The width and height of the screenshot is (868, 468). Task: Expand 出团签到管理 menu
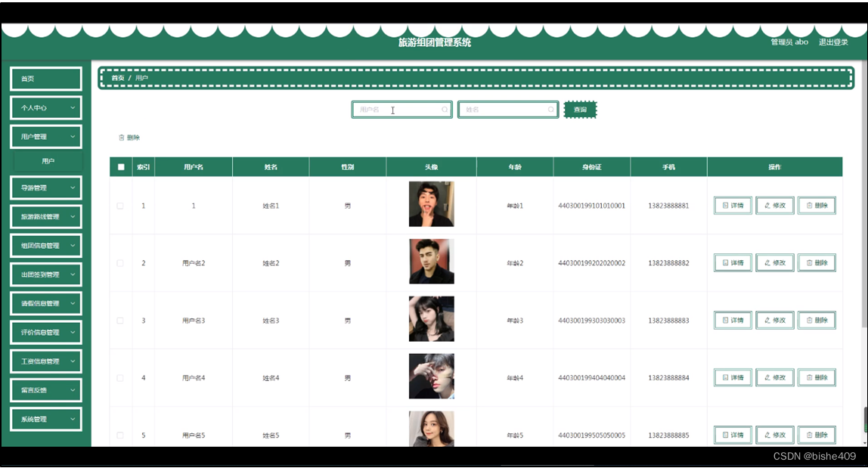coord(46,274)
